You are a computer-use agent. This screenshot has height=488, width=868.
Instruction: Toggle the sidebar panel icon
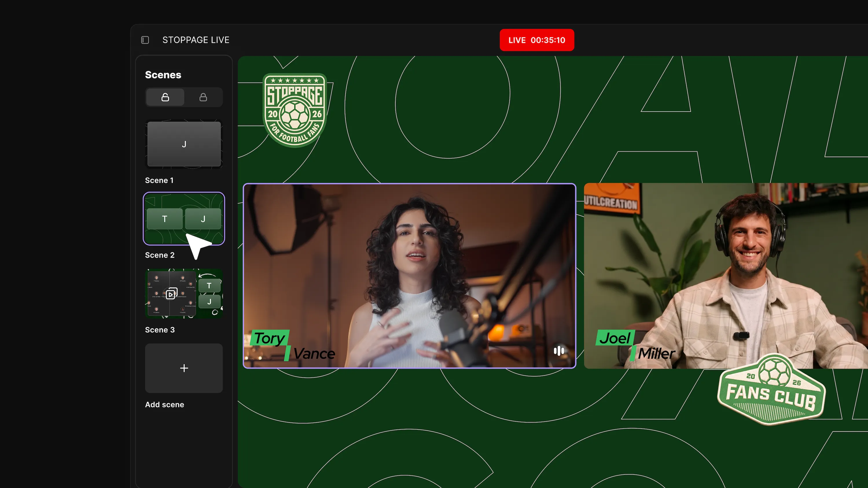pos(145,40)
